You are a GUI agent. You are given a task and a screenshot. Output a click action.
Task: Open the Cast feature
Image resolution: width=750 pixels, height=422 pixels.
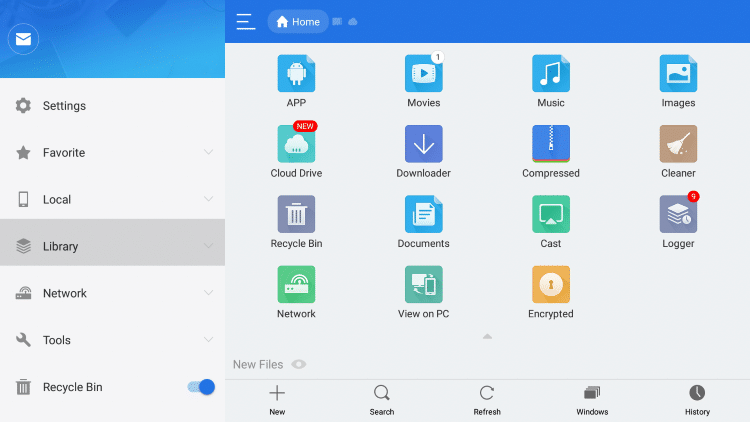(x=551, y=214)
